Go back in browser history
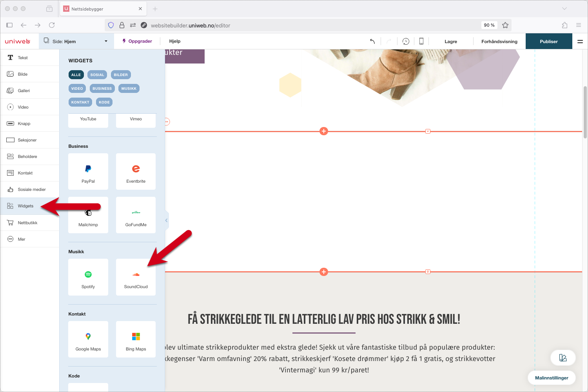Screen dimensions: 588x392 (x=24, y=25)
